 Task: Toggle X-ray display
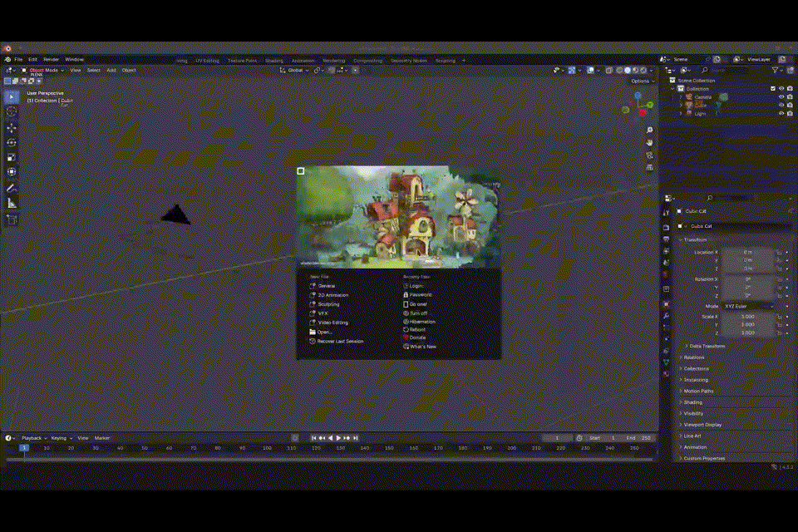point(608,71)
